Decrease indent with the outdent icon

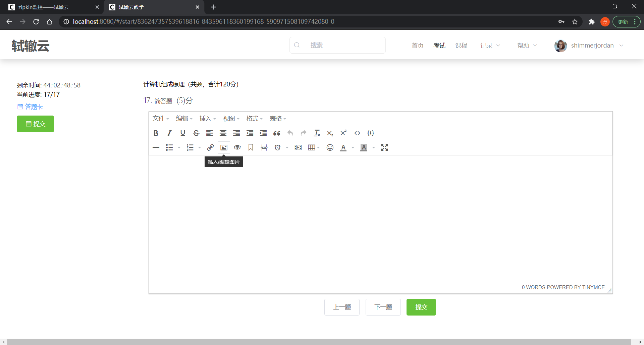250,133
